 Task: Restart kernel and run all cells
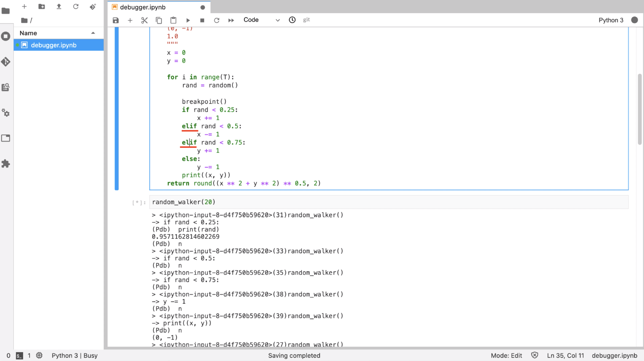(x=231, y=20)
